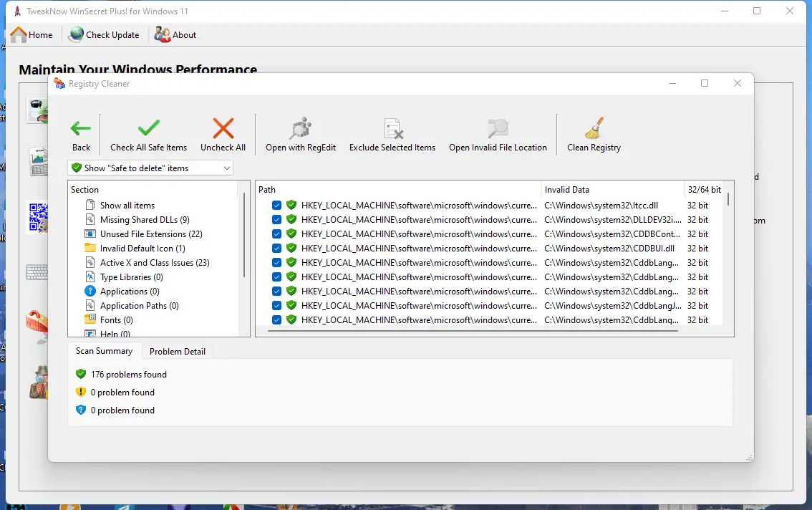Click the Clean Registry broom icon

coord(594,128)
